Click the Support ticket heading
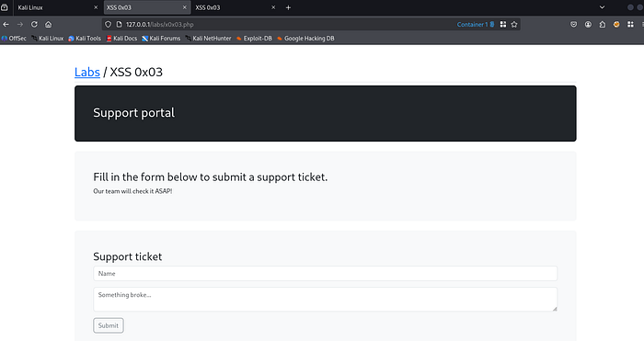644x341 pixels. tap(127, 256)
